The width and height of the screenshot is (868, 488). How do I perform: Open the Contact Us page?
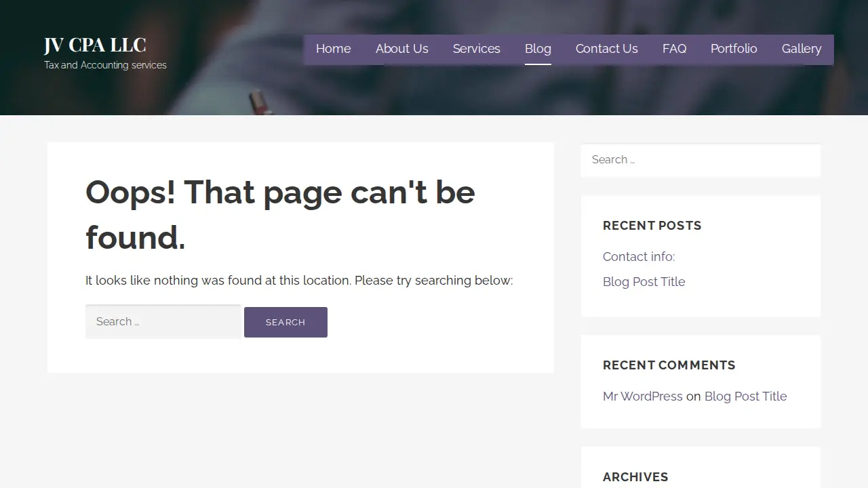[x=606, y=49]
